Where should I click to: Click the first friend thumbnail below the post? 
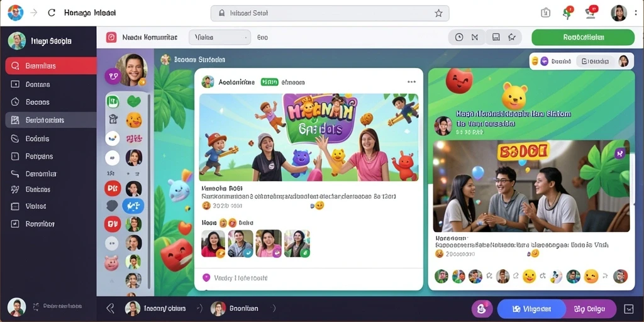pyautogui.click(x=213, y=243)
